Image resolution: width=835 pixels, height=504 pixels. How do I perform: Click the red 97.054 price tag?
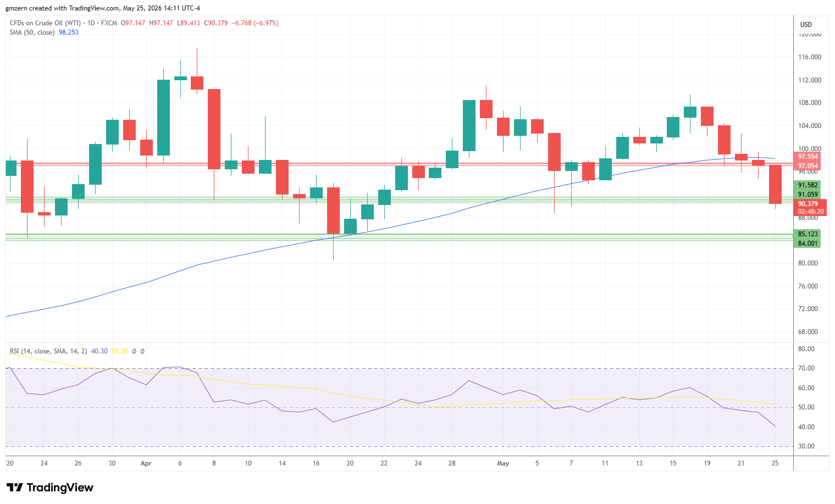click(808, 166)
